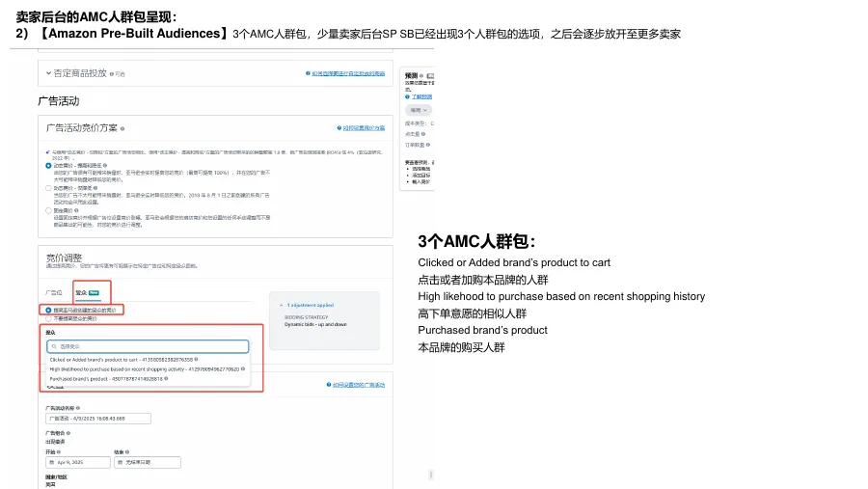This screenshot has width=868, height=489.
Task: Click info icon next to 开始 label
Action: point(59,452)
